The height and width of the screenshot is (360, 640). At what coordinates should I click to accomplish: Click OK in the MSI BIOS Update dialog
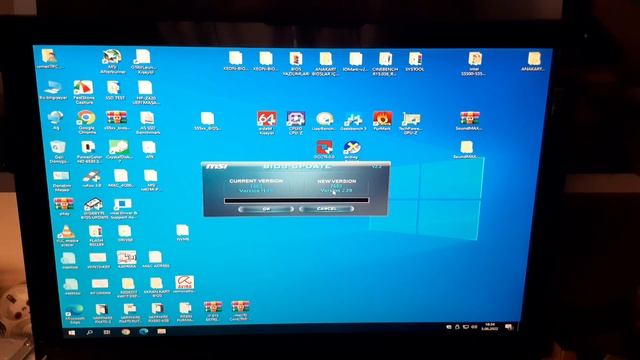[266, 209]
